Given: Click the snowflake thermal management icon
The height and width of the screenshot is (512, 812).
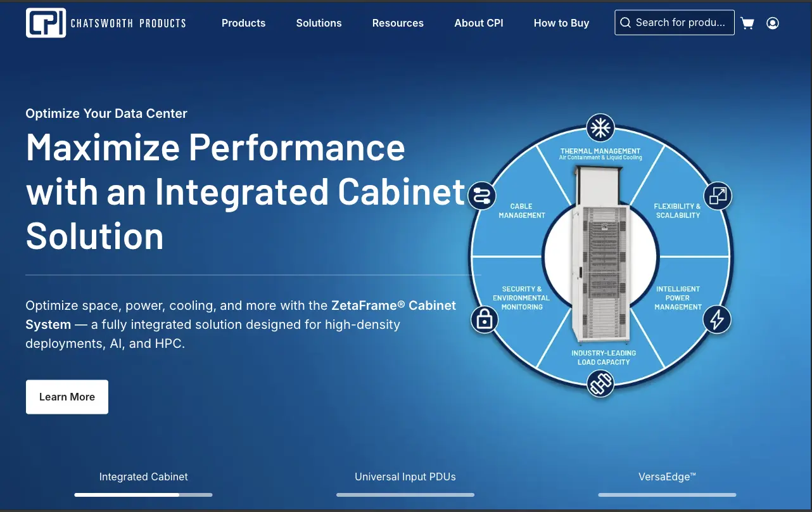Looking at the screenshot, I should click(x=599, y=128).
